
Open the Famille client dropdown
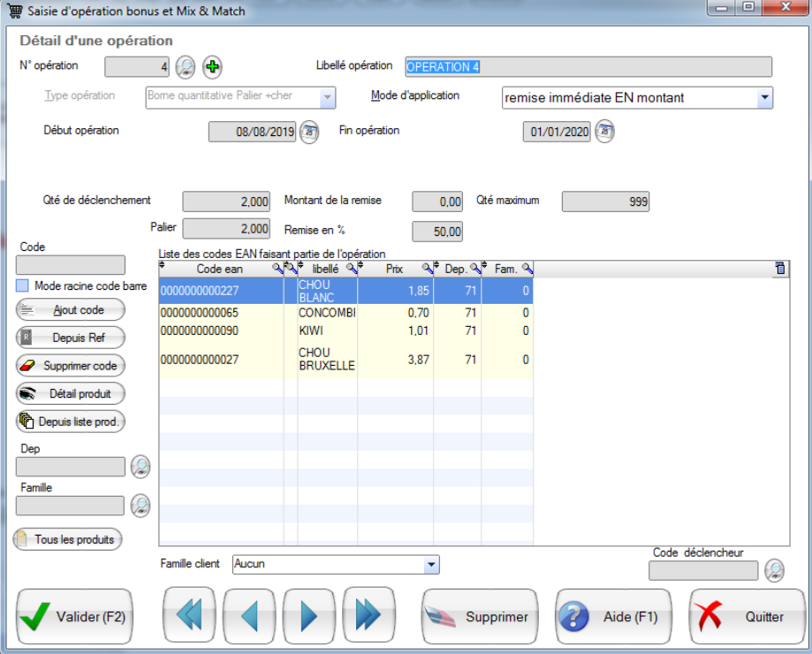431,564
